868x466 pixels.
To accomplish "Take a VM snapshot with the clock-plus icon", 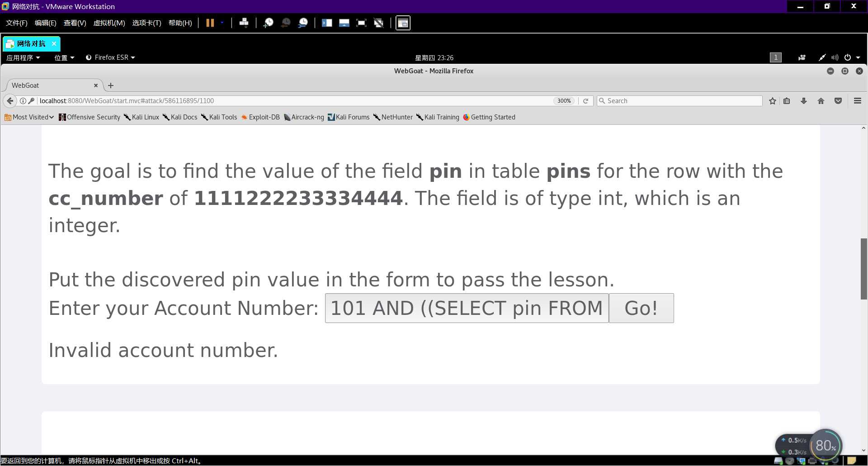I will coord(268,23).
